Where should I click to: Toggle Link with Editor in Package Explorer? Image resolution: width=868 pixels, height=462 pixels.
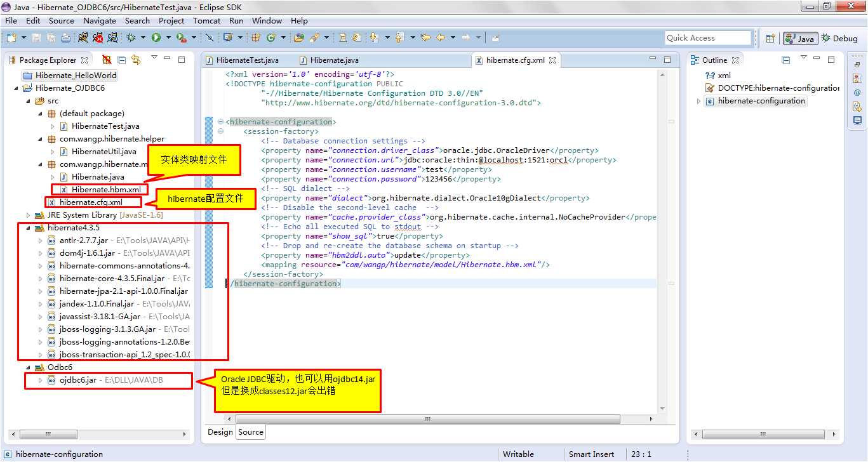pyautogui.click(x=135, y=60)
